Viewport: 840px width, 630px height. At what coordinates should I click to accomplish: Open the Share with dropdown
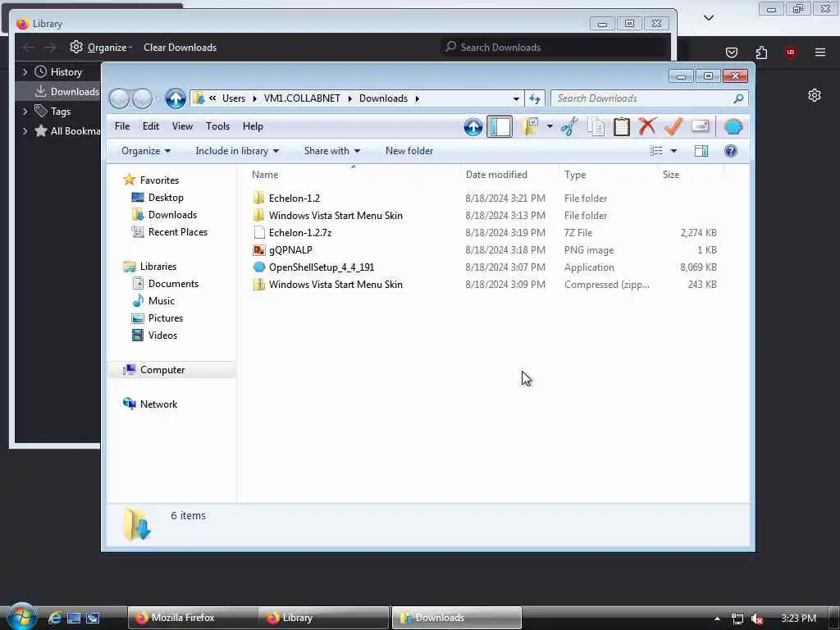coord(332,151)
